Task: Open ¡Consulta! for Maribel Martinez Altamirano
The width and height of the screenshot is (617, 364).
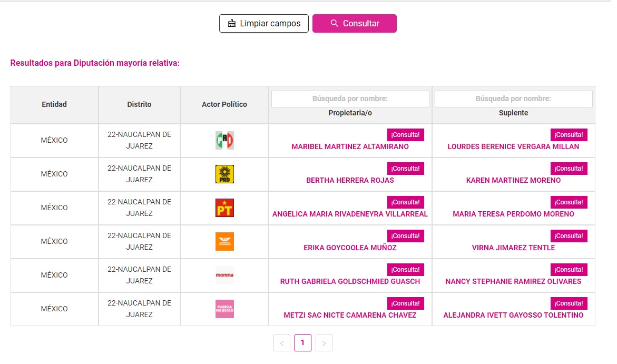Action: click(405, 135)
